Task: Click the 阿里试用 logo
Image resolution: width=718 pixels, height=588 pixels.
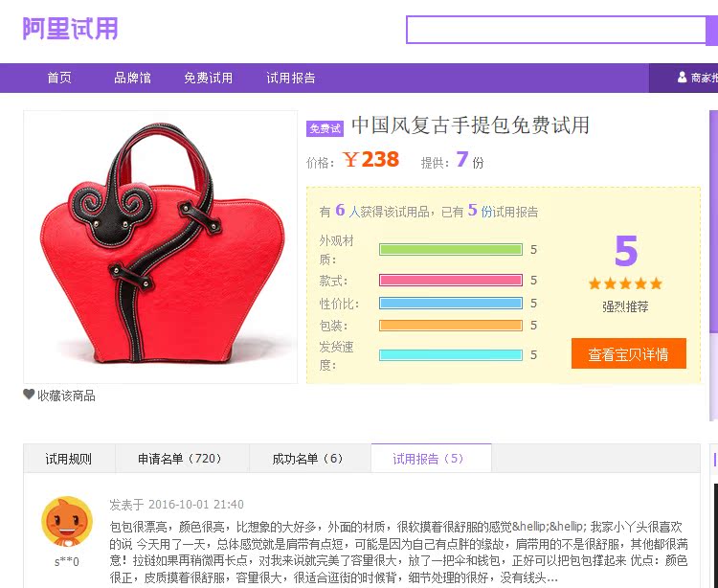Action: pyautogui.click(x=70, y=29)
